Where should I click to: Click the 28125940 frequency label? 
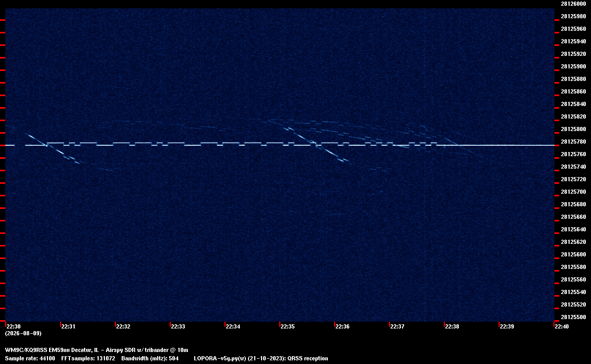pyautogui.click(x=573, y=41)
